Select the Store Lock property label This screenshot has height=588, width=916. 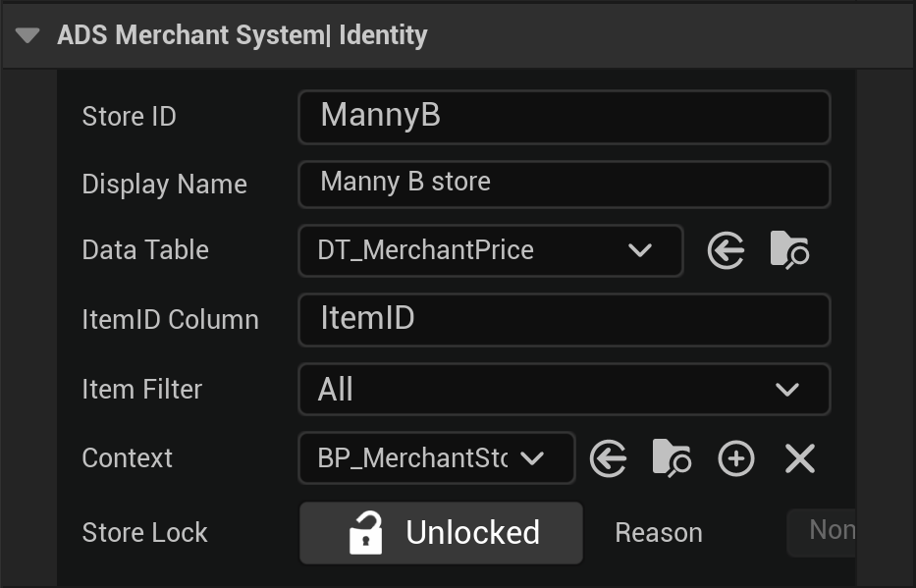click(145, 532)
